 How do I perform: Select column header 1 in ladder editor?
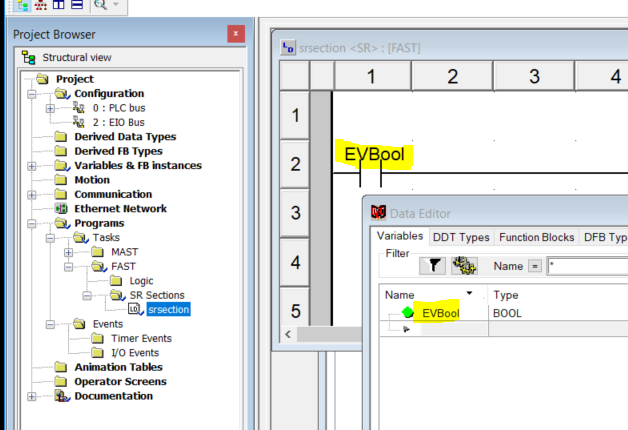click(x=372, y=76)
